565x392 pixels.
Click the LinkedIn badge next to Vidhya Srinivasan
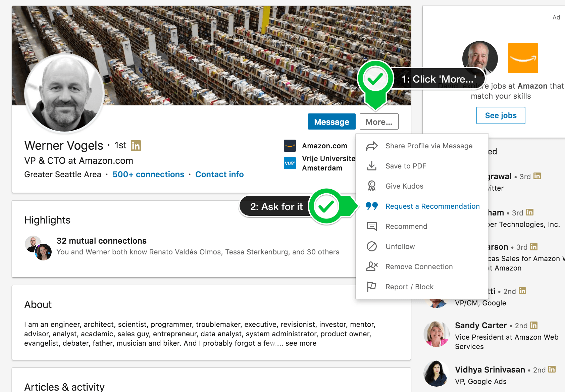coord(552,370)
